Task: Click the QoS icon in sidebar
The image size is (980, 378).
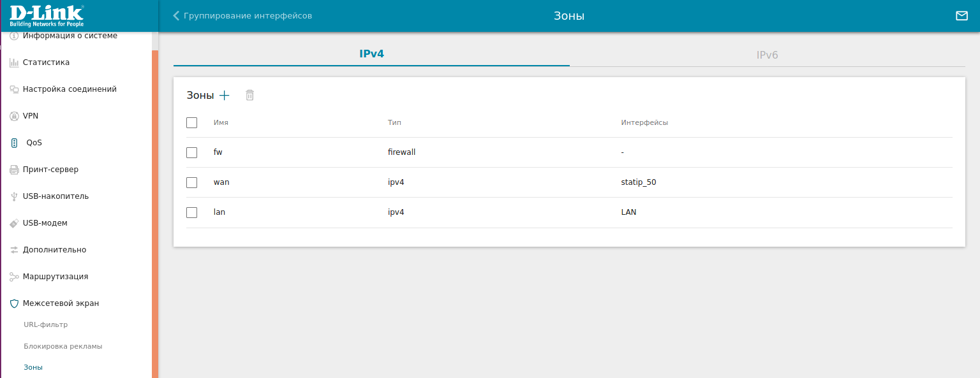Action: [x=14, y=143]
